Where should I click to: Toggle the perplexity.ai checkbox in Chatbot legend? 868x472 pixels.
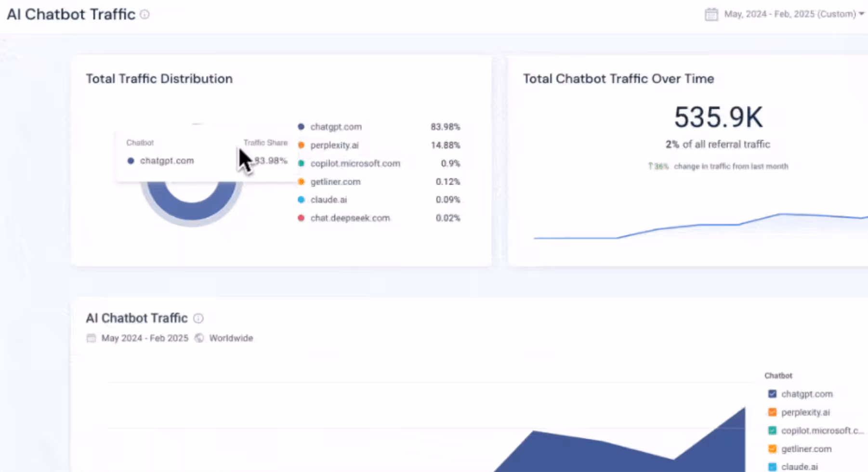tap(772, 412)
